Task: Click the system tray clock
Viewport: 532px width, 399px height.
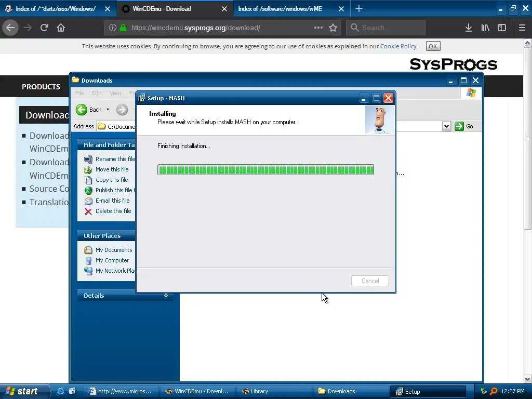Action: [x=513, y=391]
